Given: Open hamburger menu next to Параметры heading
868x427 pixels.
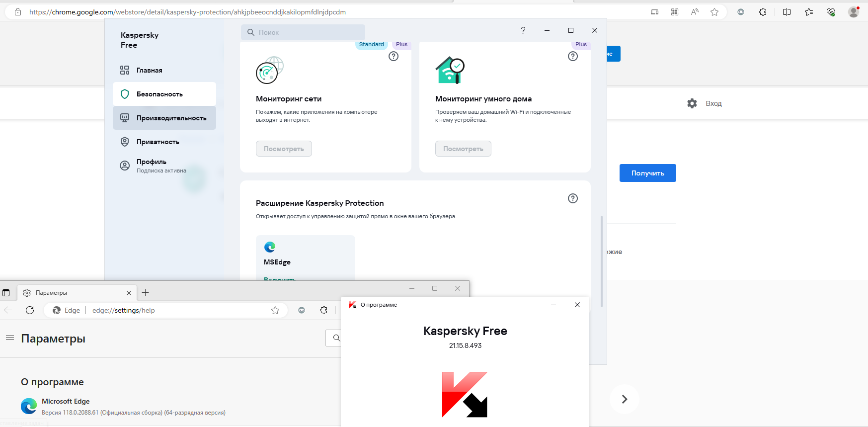Looking at the screenshot, I should [x=9, y=338].
